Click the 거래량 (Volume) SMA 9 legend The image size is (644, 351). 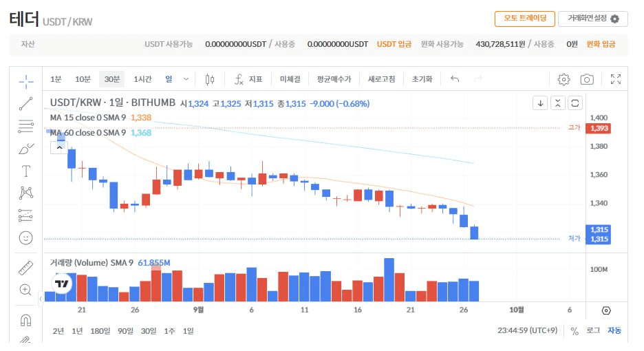tap(92, 263)
